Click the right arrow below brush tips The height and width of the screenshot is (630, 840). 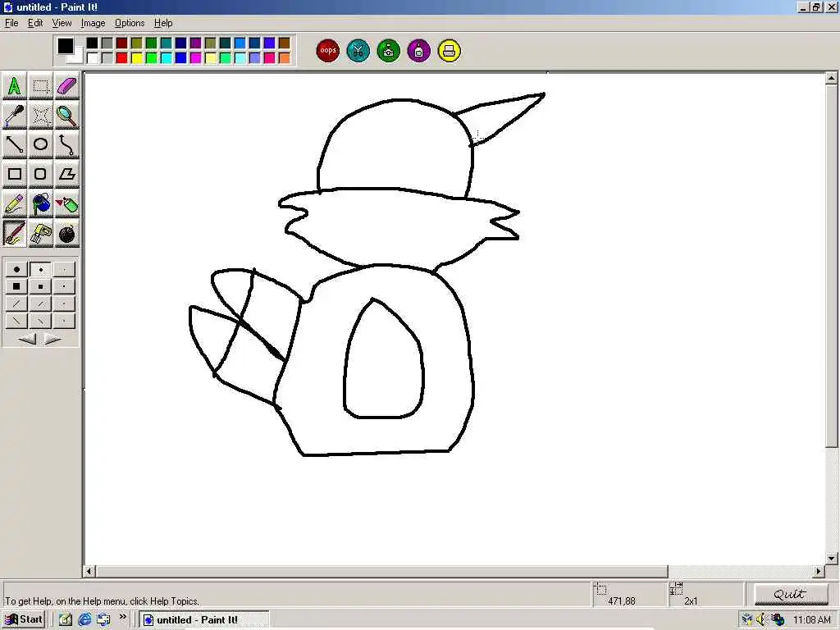(52, 339)
